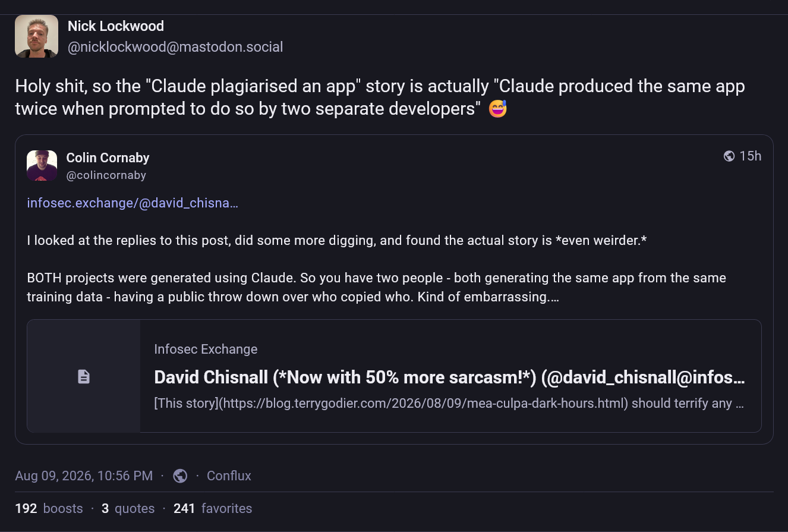View the 241 favorites list
788x532 pixels.
point(213,508)
